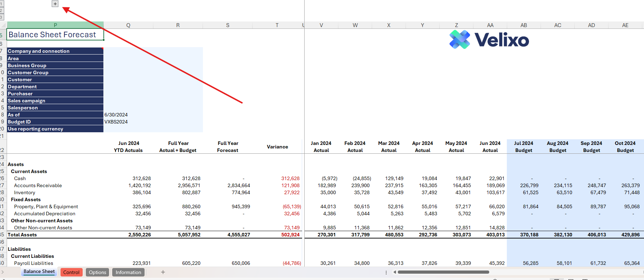Screen dimensions: 644x280
Task: Click outline level 1 button
Action: coord(1,4)
